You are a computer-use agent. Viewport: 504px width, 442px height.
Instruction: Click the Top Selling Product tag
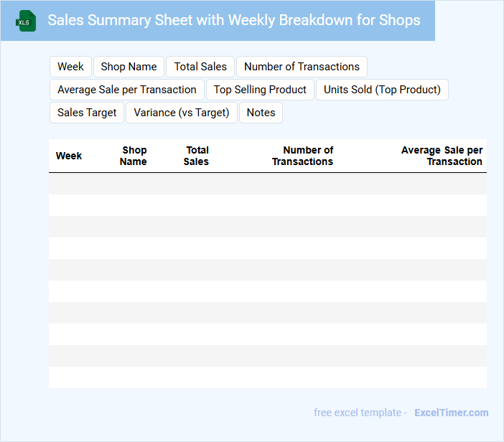point(260,90)
